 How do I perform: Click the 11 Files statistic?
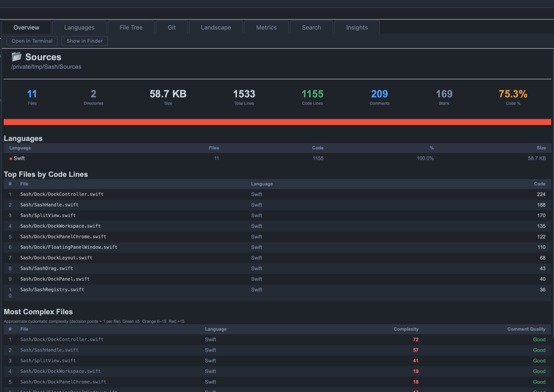(x=32, y=97)
